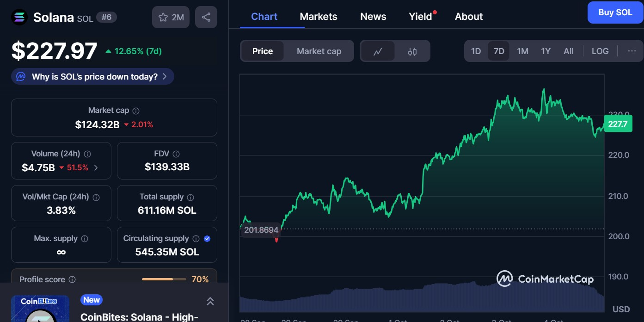This screenshot has width=644, height=322.
Task: Click info icon beside FDV
Action: [176, 154]
